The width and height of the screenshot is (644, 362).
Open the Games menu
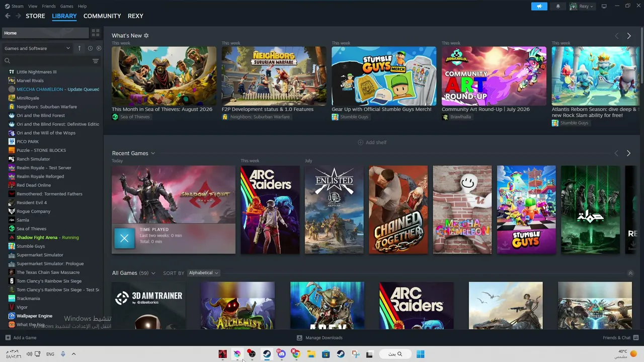pyautogui.click(x=66, y=6)
